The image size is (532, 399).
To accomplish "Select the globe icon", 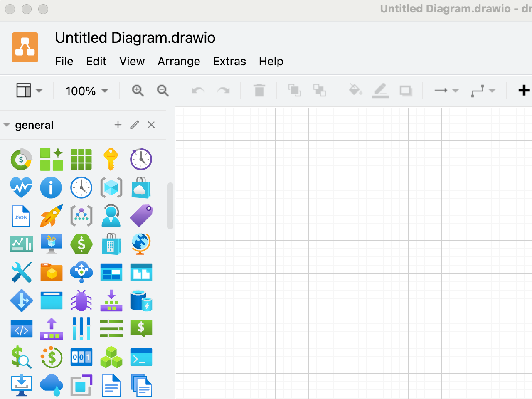I will (141, 244).
